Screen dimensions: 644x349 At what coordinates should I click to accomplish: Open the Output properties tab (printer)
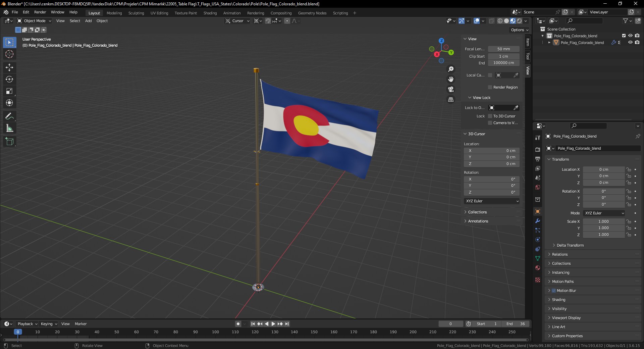[538, 159]
